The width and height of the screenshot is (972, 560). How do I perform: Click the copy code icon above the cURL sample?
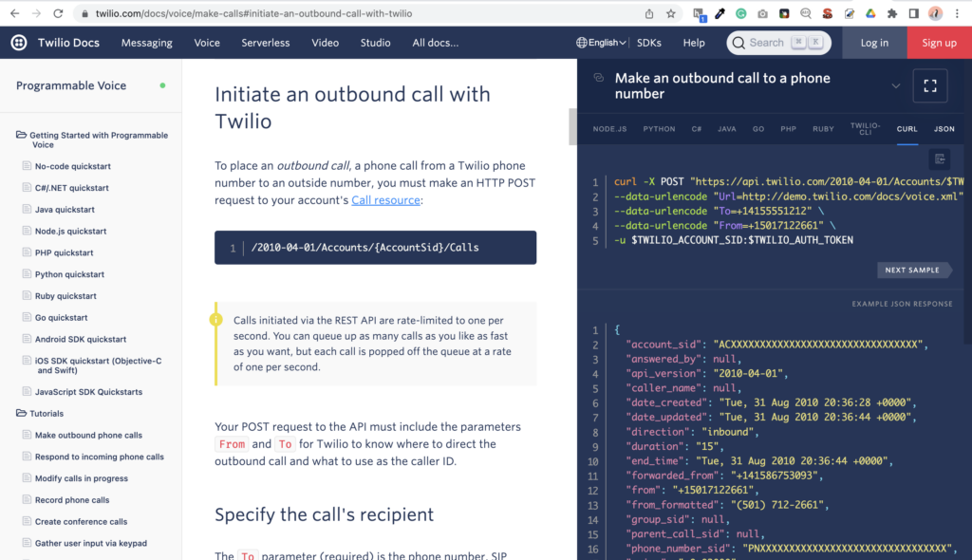(940, 159)
